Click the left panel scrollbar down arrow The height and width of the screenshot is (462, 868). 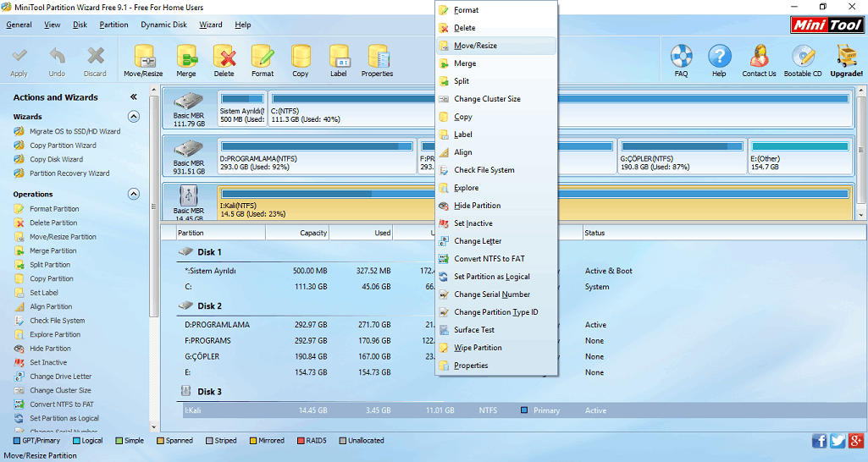point(154,427)
